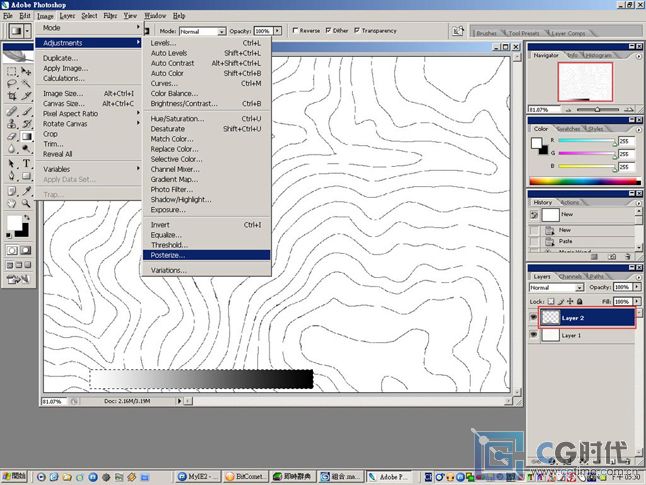This screenshot has width=646, height=485.
Task: Toggle Lock transparent pixels in Layers panel
Action: (x=550, y=302)
